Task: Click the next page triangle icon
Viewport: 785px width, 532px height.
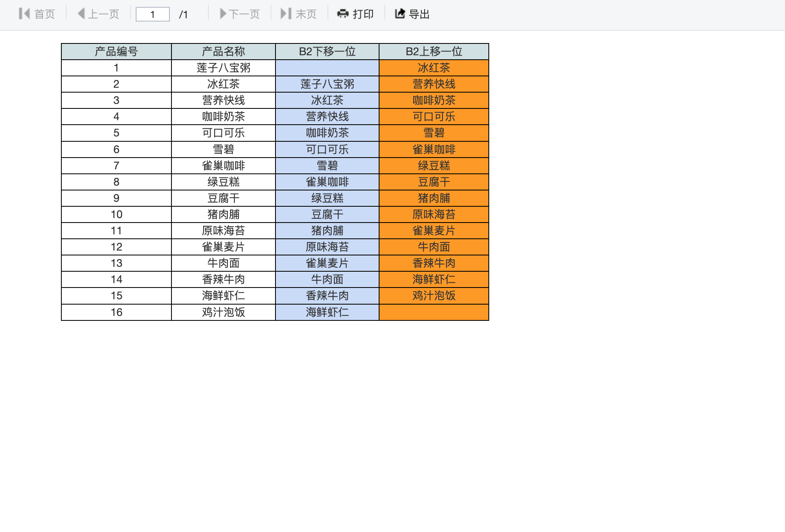Action: (x=223, y=14)
